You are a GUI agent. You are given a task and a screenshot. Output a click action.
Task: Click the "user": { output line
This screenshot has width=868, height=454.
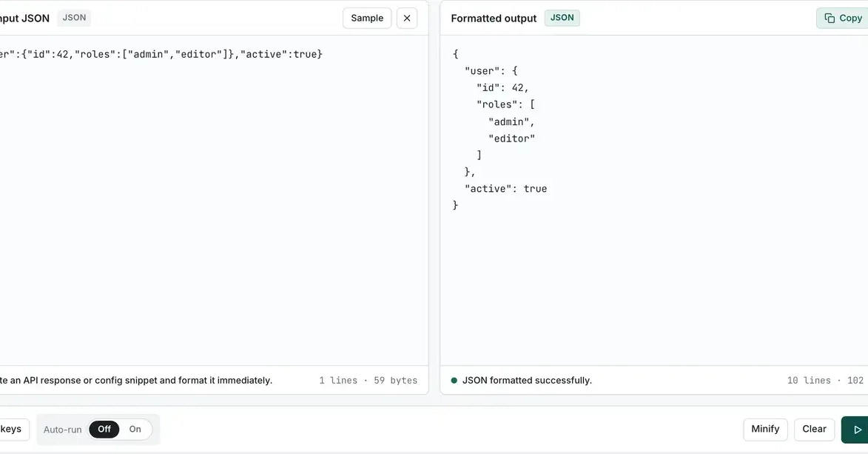(491, 71)
